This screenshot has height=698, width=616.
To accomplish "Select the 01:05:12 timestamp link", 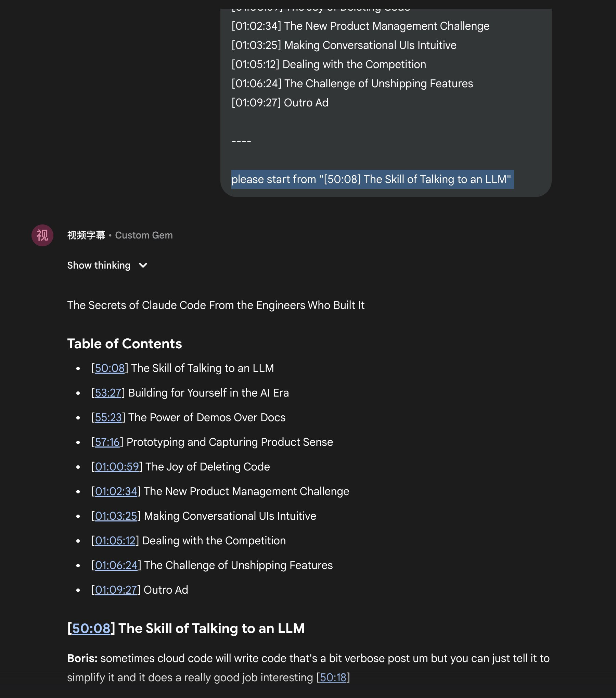I will [115, 541].
